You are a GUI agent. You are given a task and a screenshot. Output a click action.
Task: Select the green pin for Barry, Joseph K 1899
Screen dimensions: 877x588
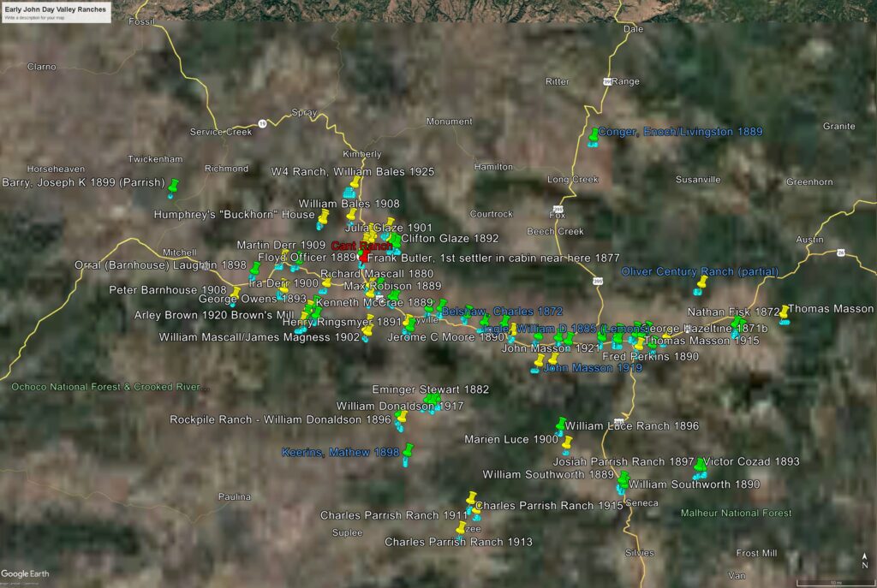pos(174,185)
